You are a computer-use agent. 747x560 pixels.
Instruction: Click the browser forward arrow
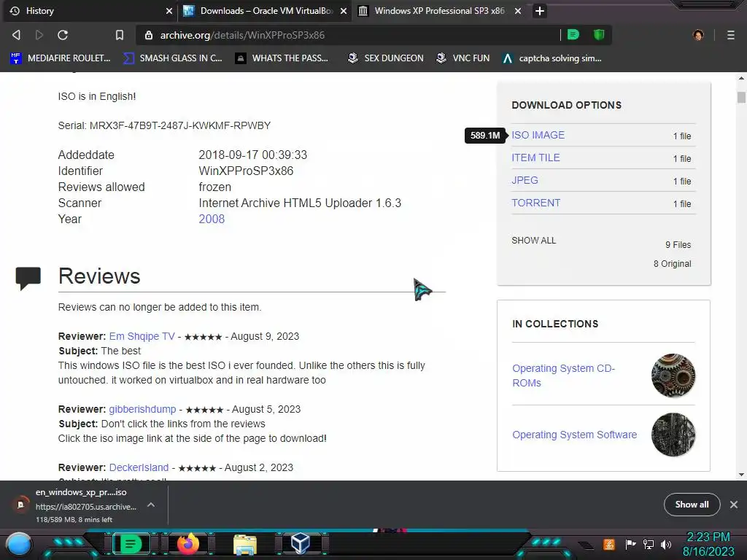(39, 35)
